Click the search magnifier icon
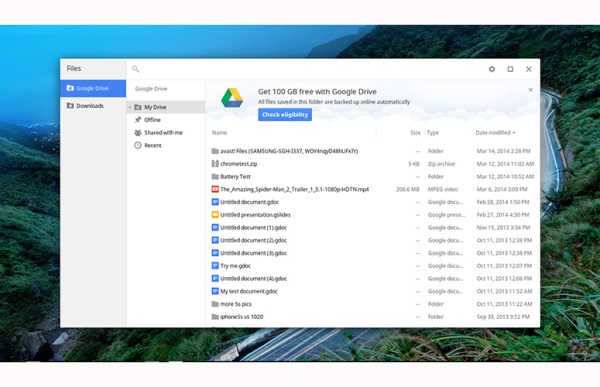600x387 pixels. click(x=135, y=69)
